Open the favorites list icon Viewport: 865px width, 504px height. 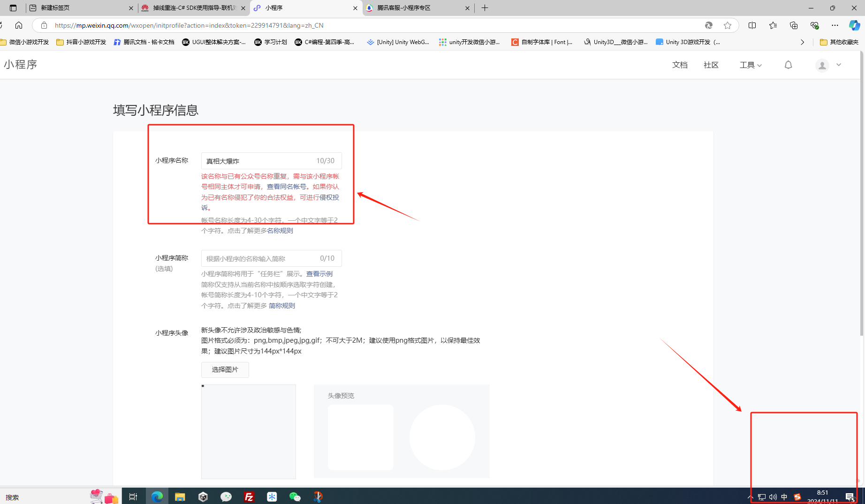click(x=773, y=25)
